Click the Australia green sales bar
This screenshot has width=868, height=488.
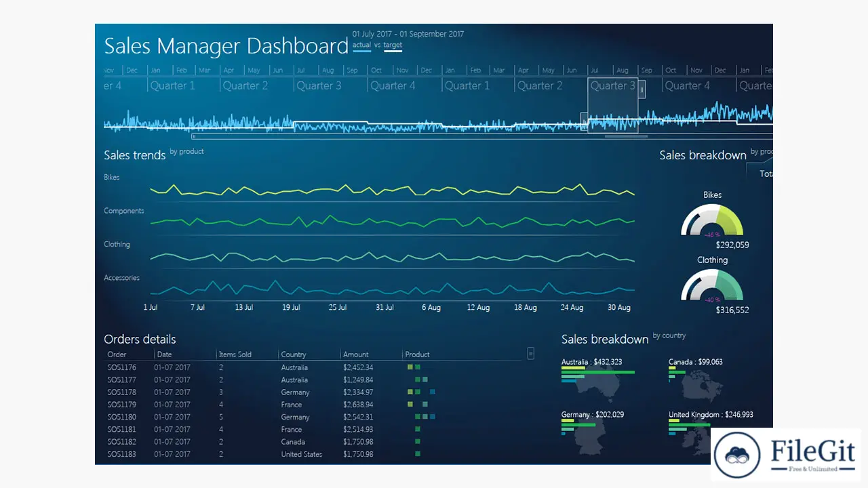coord(598,372)
